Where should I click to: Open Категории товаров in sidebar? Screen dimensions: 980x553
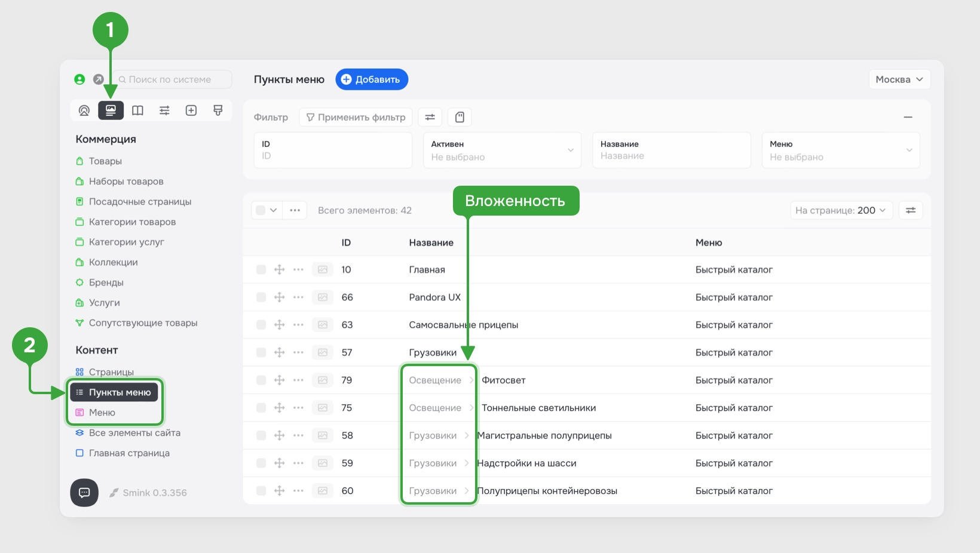(132, 222)
